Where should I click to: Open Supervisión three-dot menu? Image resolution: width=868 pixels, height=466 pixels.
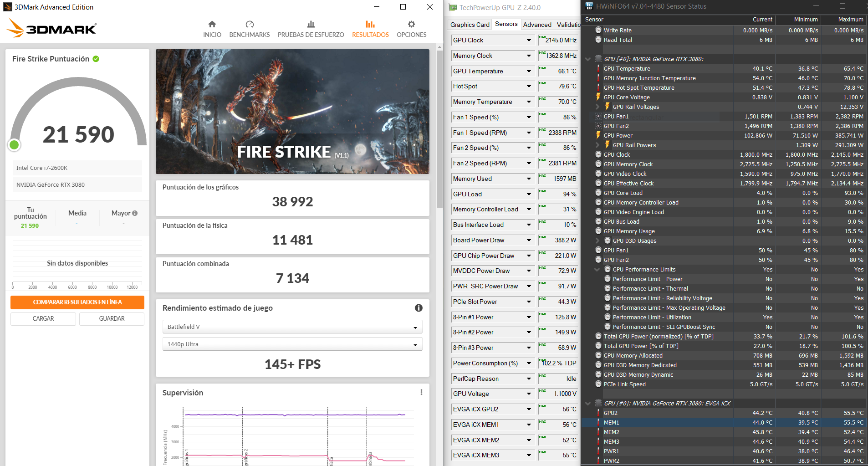point(421,392)
